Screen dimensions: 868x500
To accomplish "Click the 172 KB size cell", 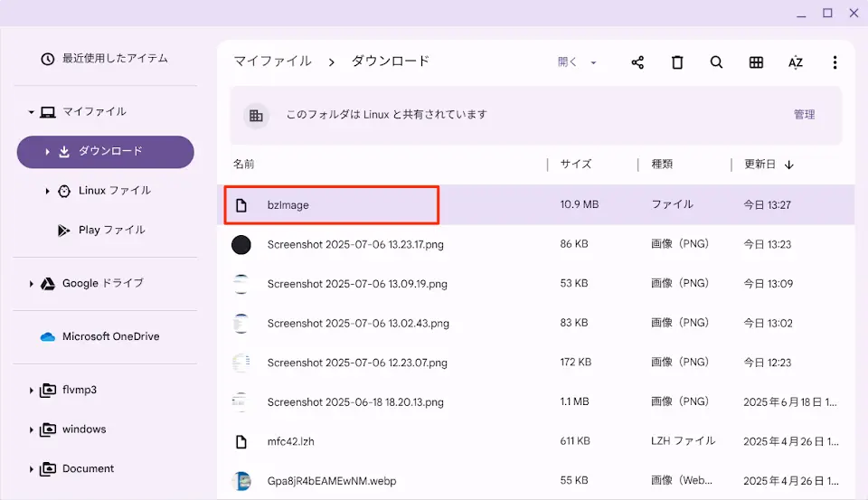I will pyautogui.click(x=576, y=363).
